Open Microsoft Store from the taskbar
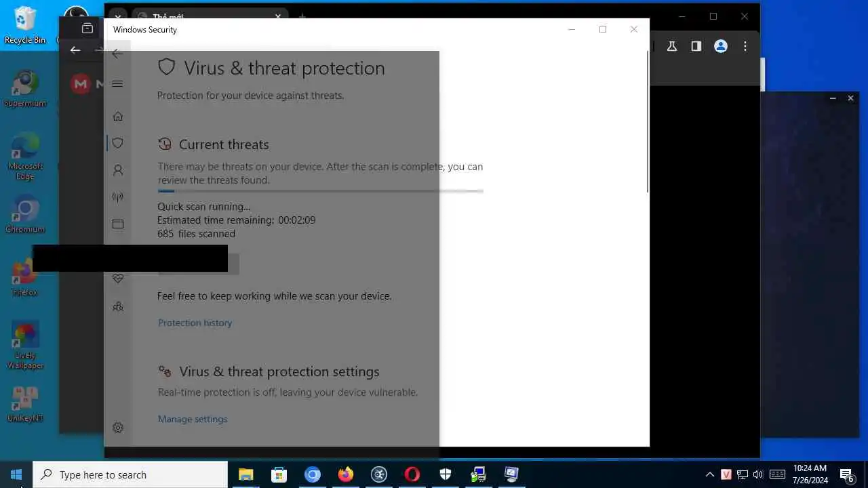Screen dimensions: 868x488 click(x=279, y=474)
